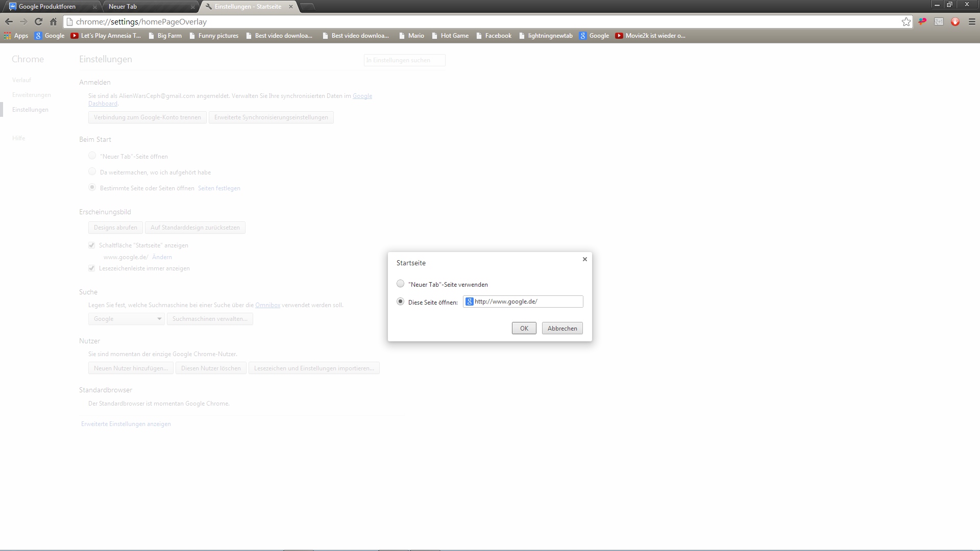Open the Big Farm bookmark folder

(x=165, y=36)
